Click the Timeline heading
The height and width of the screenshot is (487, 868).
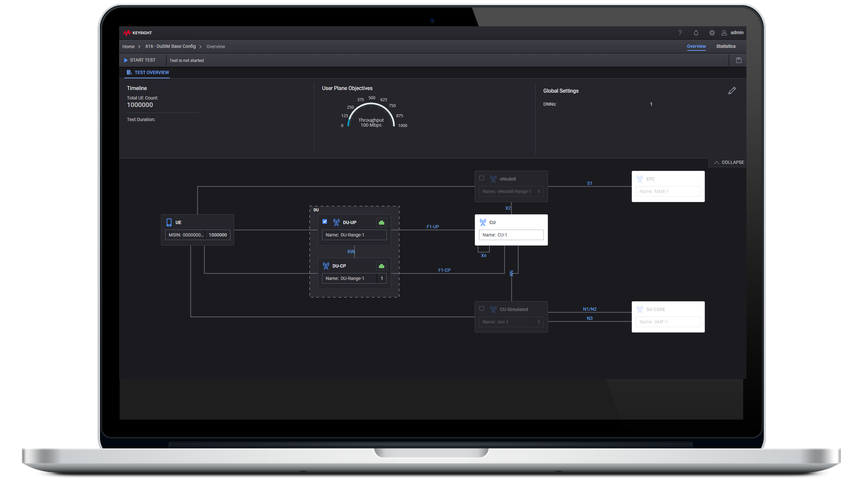tap(137, 88)
